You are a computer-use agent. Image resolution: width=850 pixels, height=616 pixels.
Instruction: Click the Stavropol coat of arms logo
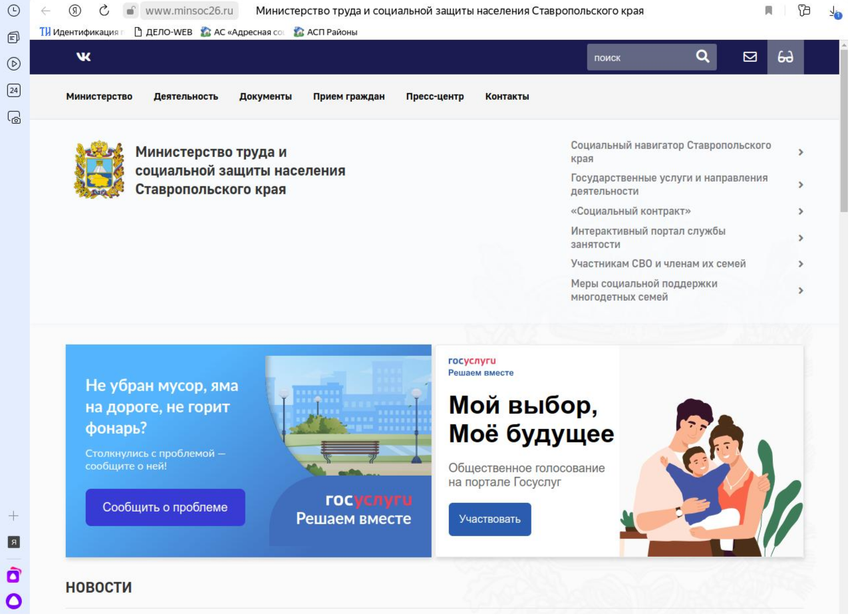[x=98, y=170]
